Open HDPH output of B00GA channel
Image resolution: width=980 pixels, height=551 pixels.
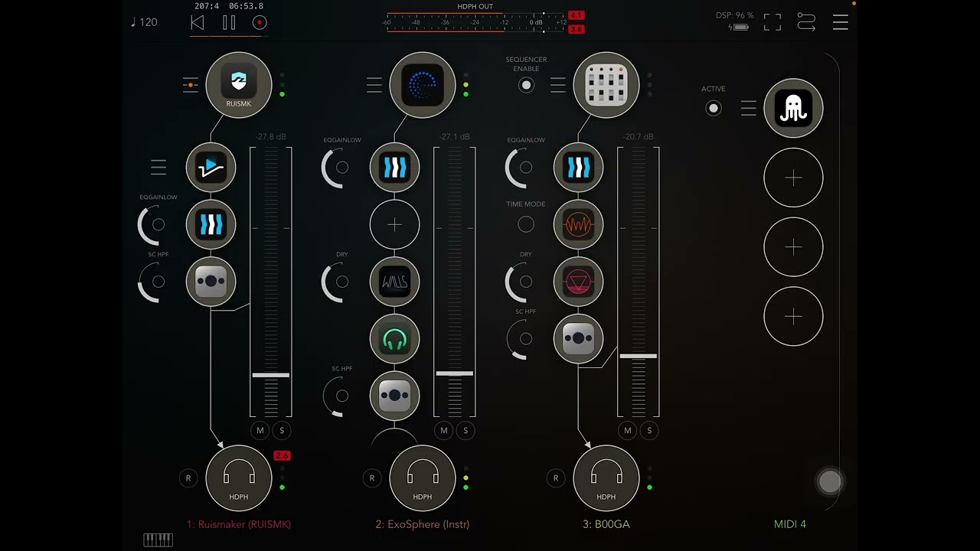pyautogui.click(x=606, y=478)
